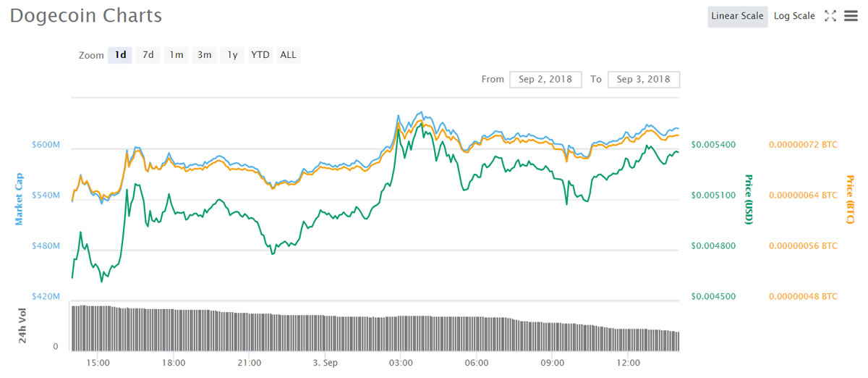Screen dimensions: 868x378
Task: Select the 3m zoom range
Action: pyautogui.click(x=205, y=55)
